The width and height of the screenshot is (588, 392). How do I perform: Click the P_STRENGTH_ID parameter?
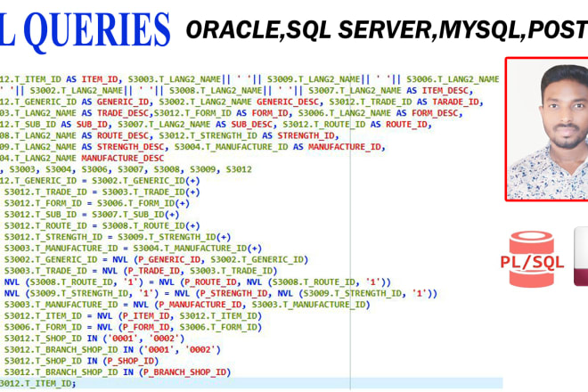pos(233,293)
